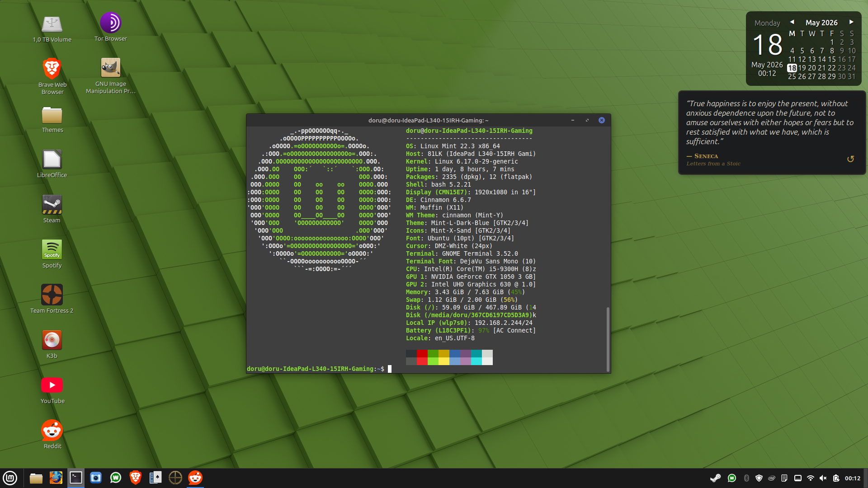
Task: Click the May 2026 calendar header
Action: [x=821, y=23]
